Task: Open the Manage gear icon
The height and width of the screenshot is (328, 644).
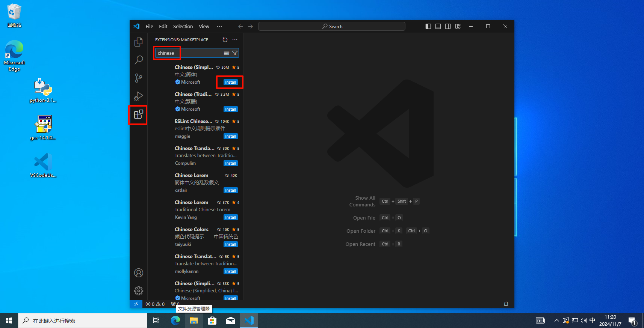Action: point(138,291)
